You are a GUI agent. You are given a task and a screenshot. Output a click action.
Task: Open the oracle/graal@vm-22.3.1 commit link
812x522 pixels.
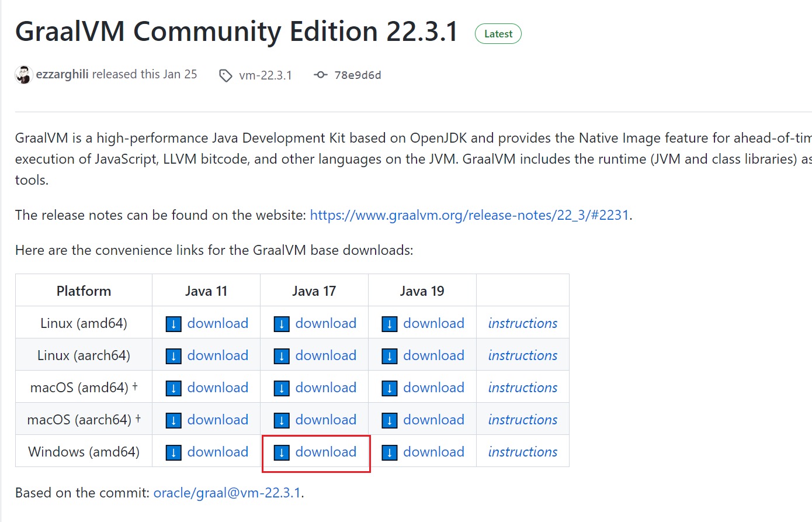point(227,493)
